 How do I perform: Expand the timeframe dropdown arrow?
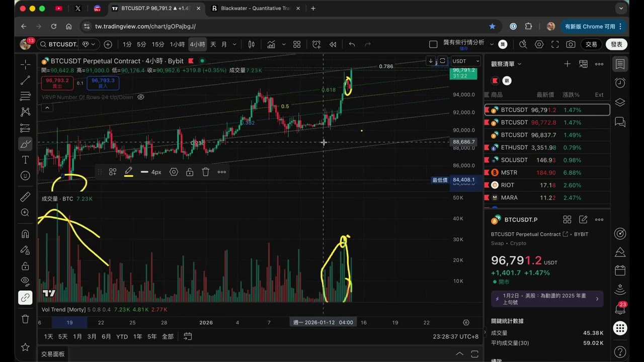(234, 44)
